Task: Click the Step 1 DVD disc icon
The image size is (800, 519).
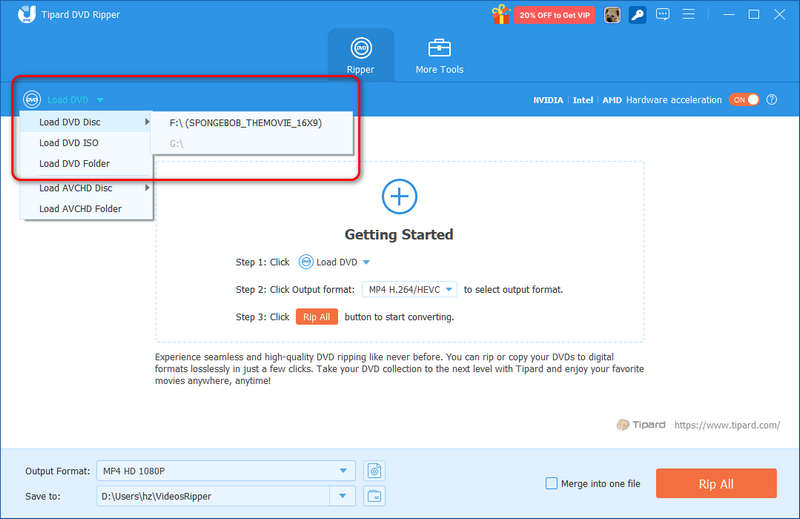Action: (x=306, y=262)
